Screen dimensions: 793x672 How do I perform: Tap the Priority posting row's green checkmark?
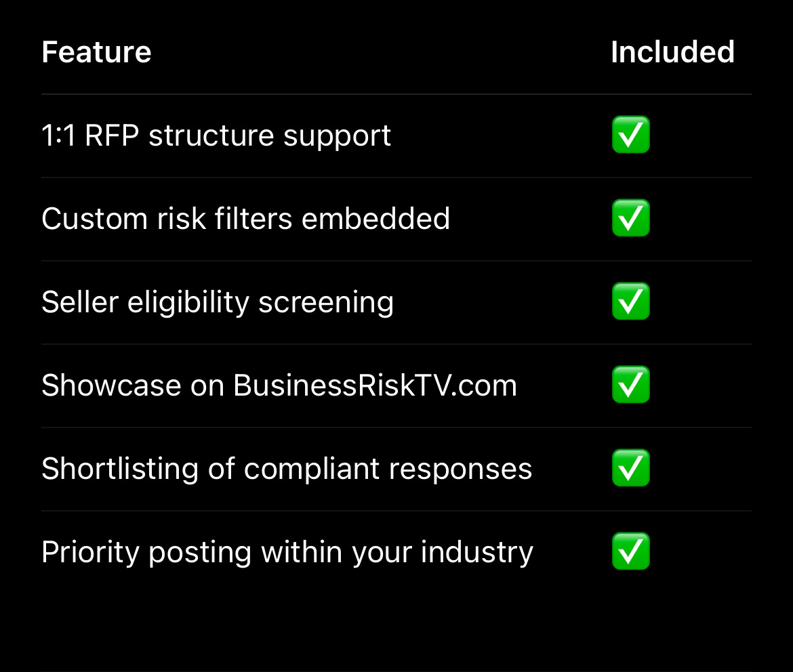(x=630, y=551)
